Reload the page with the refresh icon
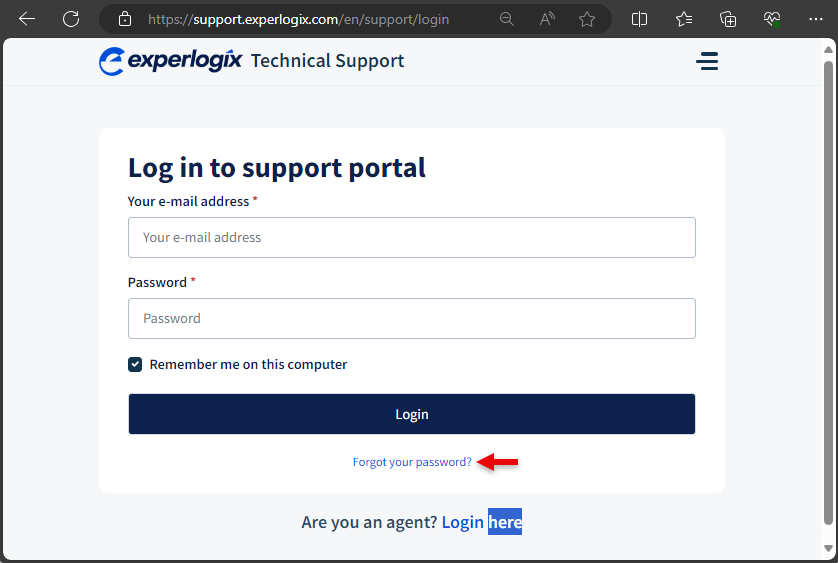The height and width of the screenshot is (563, 838). coord(71,19)
